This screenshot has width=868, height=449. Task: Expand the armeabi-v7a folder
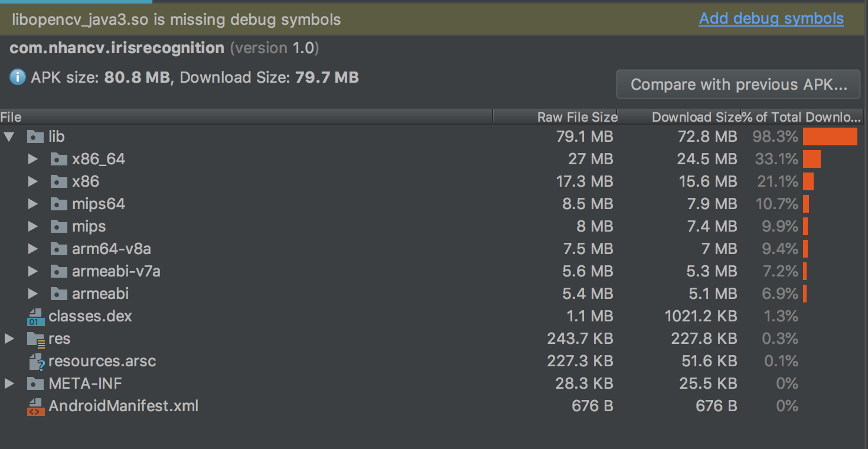tap(33, 272)
